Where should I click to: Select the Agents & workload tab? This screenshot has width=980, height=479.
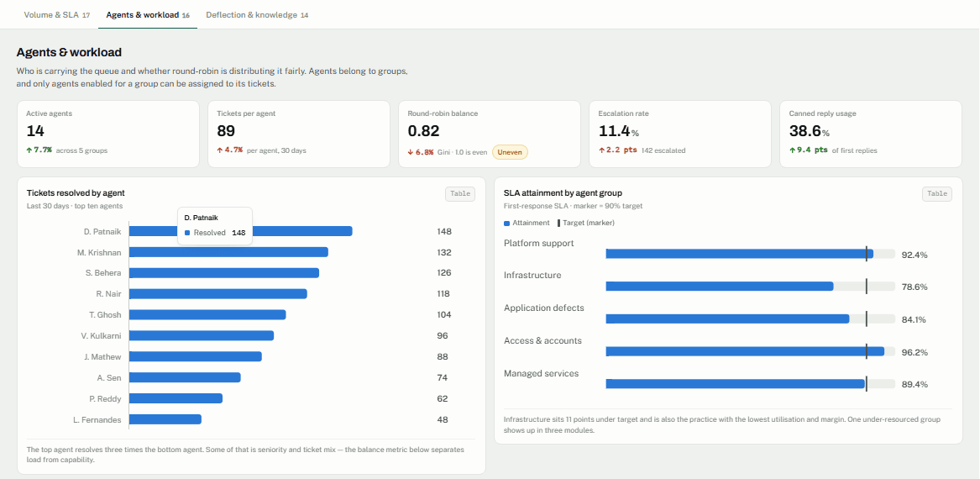point(148,14)
